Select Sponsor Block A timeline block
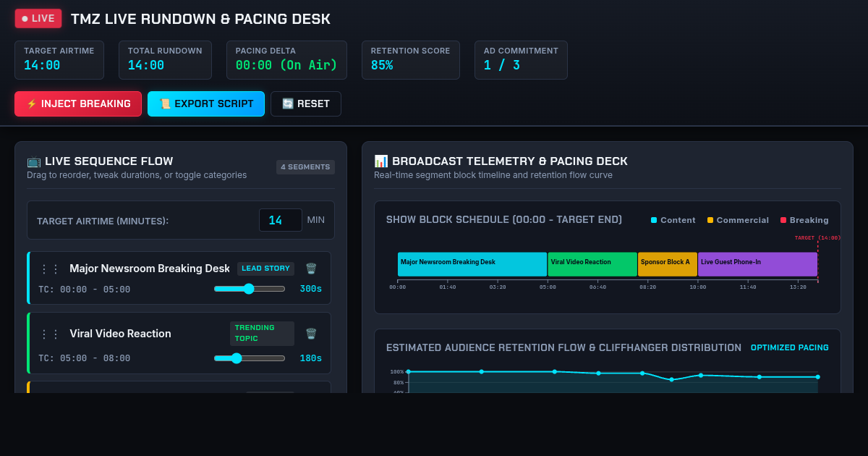Screen dimensions: 868x456 (x=668, y=264)
